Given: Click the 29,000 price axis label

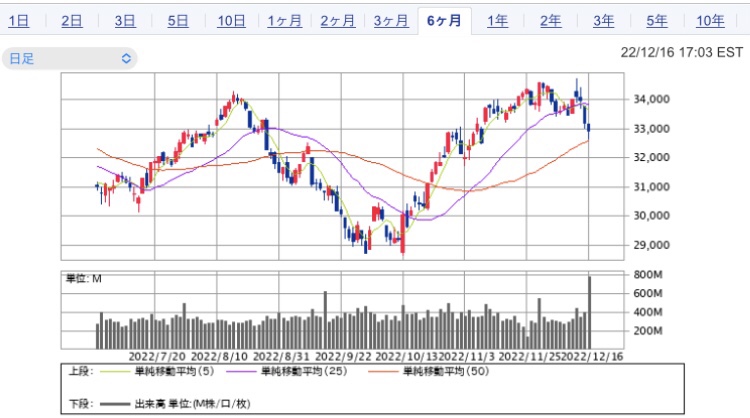Looking at the screenshot, I should tap(651, 245).
